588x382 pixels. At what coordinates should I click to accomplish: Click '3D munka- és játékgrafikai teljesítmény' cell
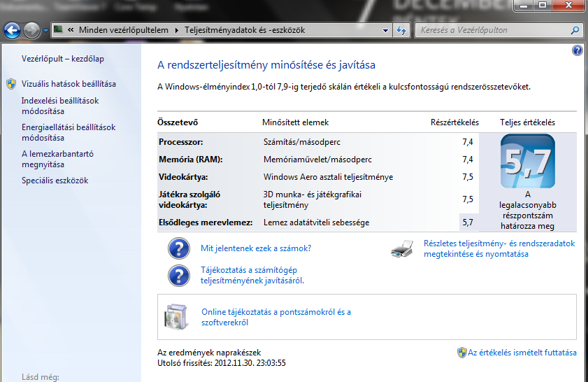(x=313, y=199)
